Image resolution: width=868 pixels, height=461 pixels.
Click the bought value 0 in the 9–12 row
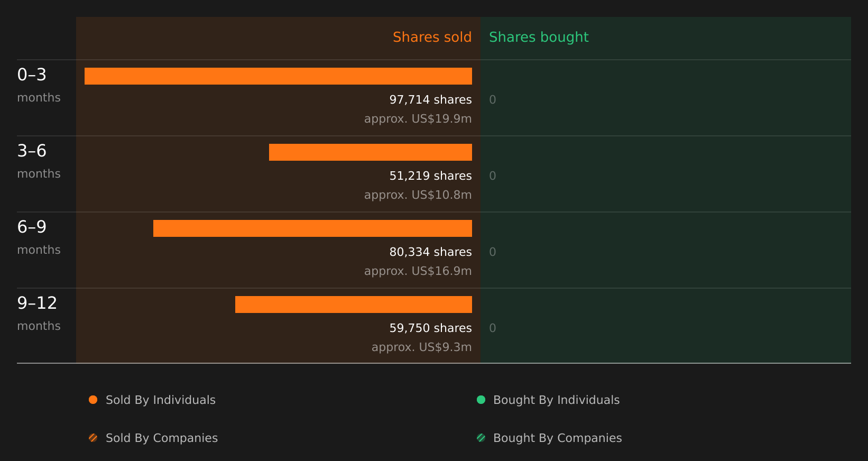pos(493,328)
